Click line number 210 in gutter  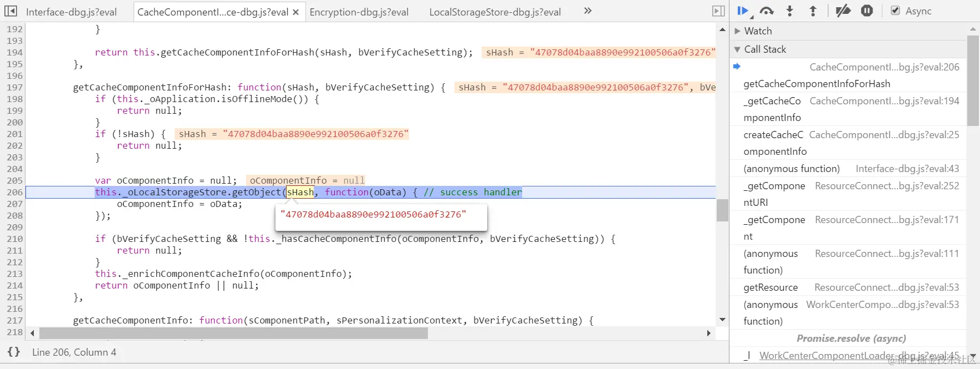click(14, 239)
